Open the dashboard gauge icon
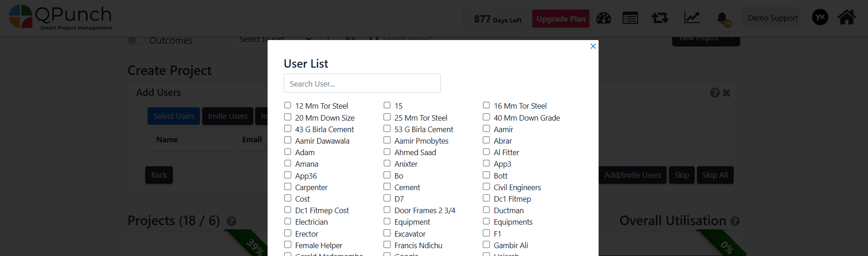Viewport: 868px width, 256px height. (x=603, y=18)
